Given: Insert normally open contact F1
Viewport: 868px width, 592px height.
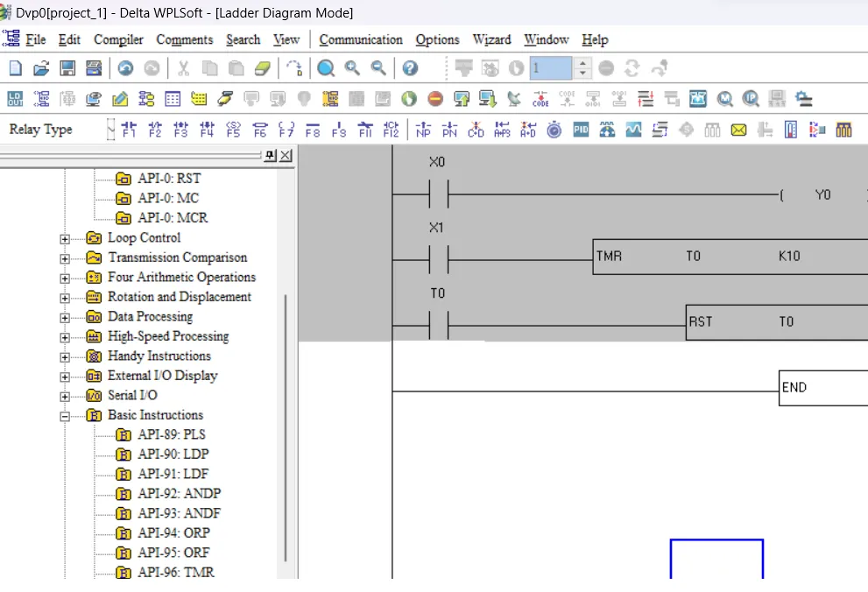Looking at the screenshot, I should [129, 130].
